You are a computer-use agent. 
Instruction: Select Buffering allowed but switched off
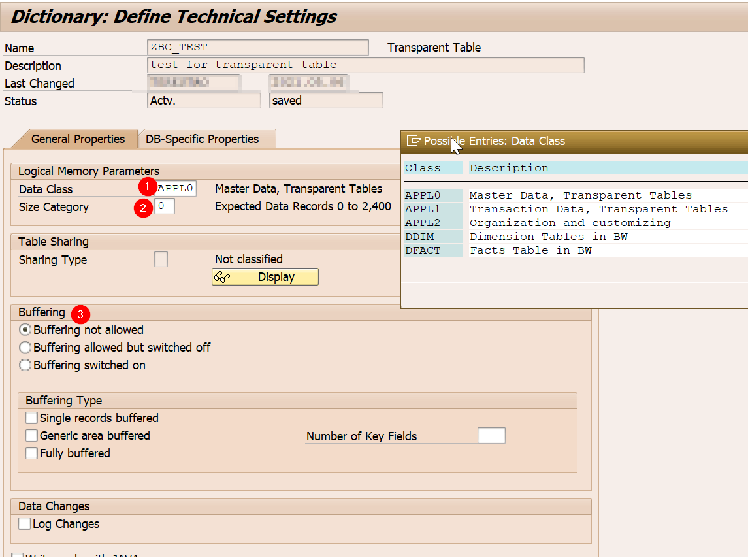pos(25,347)
